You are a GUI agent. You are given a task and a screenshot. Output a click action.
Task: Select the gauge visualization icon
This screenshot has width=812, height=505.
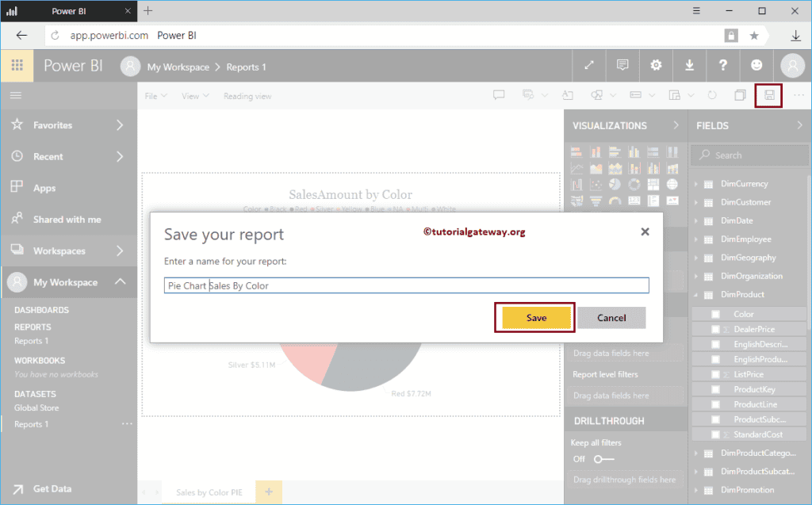615,201
